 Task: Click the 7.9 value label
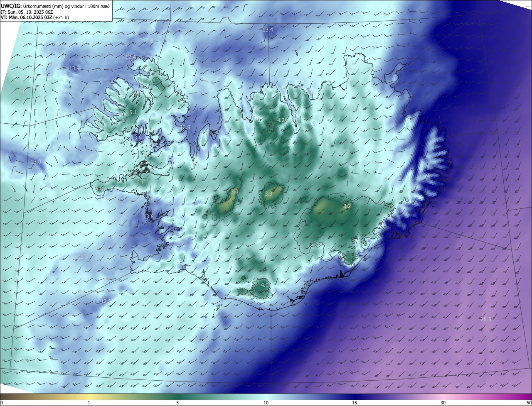(x=21, y=92)
